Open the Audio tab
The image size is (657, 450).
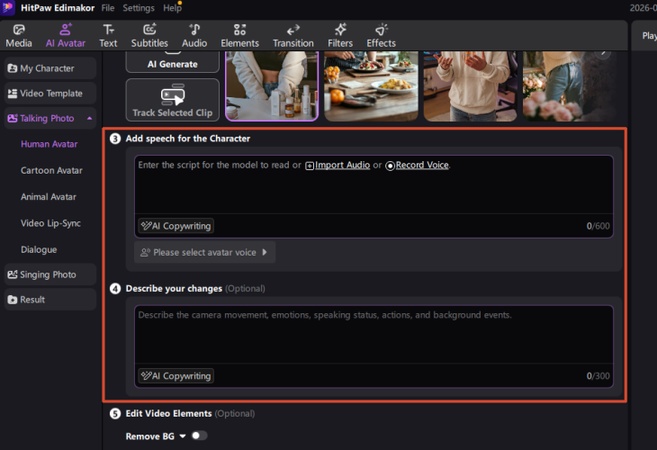point(194,36)
